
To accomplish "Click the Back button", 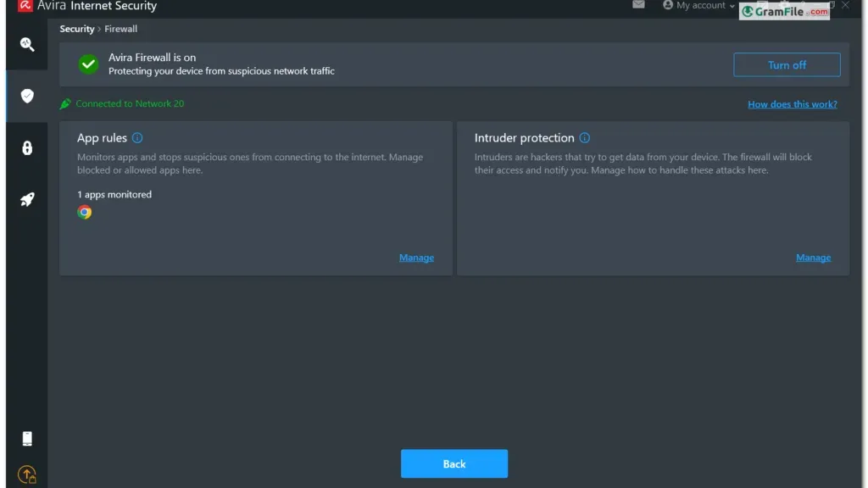I will pos(454,463).
